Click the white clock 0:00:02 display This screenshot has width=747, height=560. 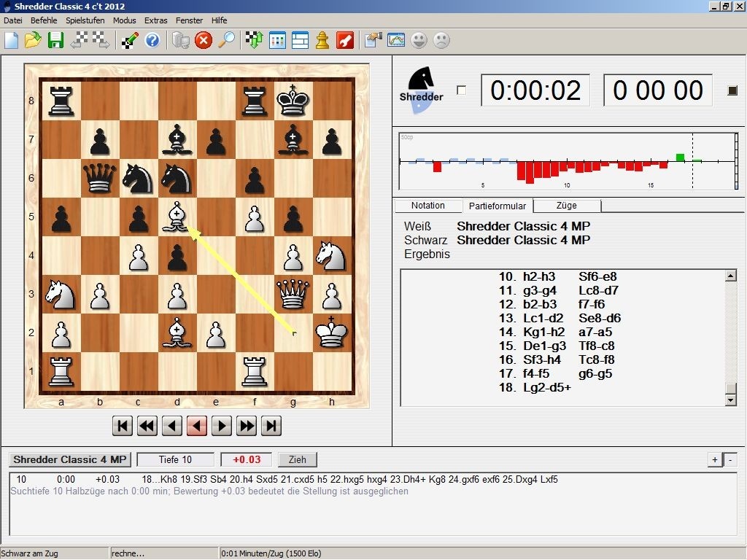[535, 90]
